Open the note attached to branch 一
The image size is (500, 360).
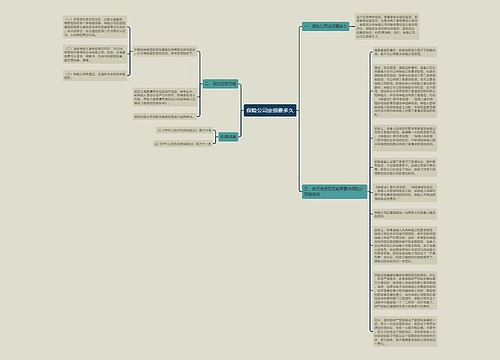387,27
